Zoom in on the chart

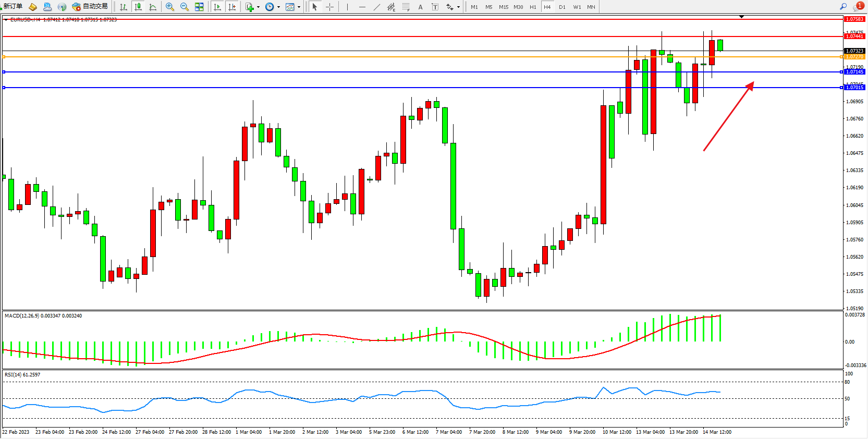click(169, 7)
